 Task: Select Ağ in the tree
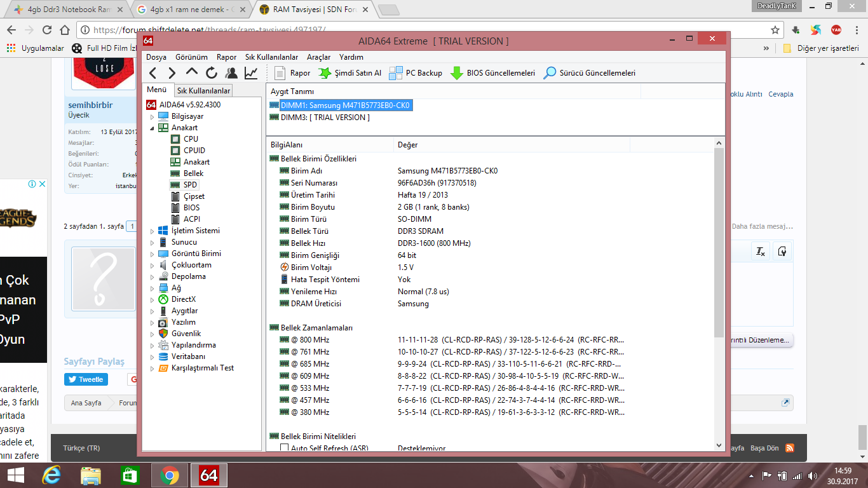tap(176, 288)
